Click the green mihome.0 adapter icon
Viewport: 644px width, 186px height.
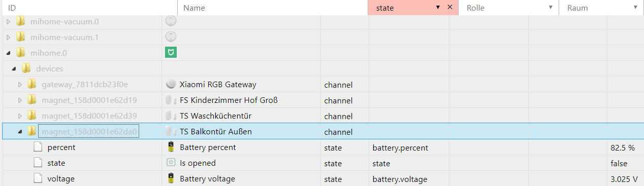171,52
